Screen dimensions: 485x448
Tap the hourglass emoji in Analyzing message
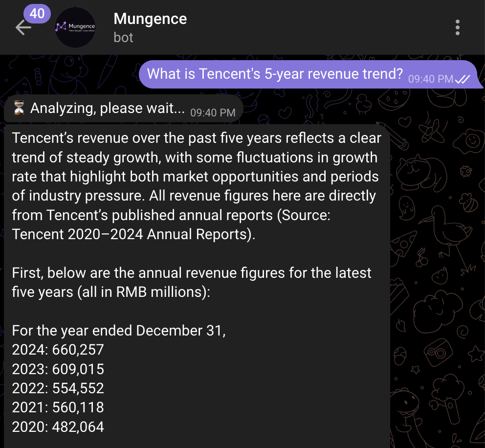[x=19, y=108]
